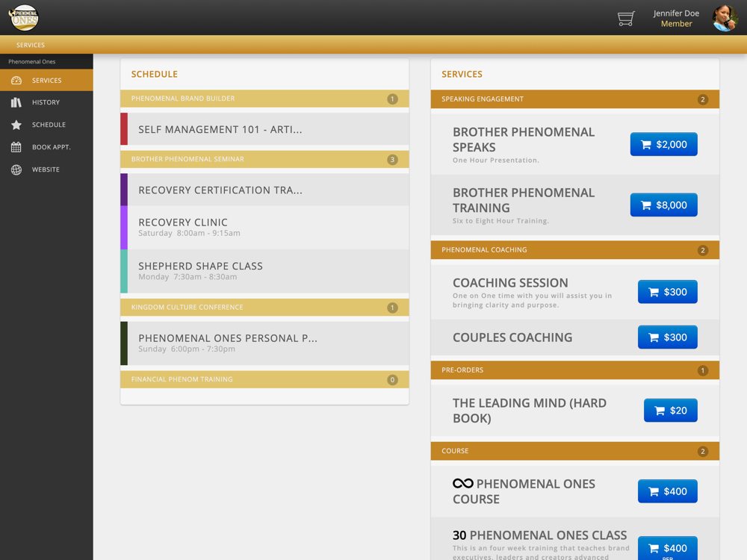This screenshot has width=747, height=560.
Task: Click count badge 3 on Brother Phenomenal Seminar
Action: 392,160
